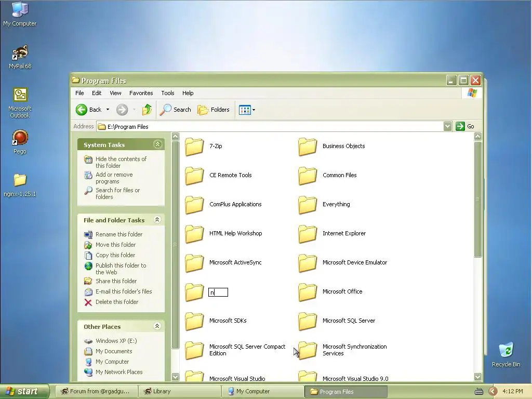Open the Edit menu
The height and width of the screenshot is (399, 532).
(96, 93)
